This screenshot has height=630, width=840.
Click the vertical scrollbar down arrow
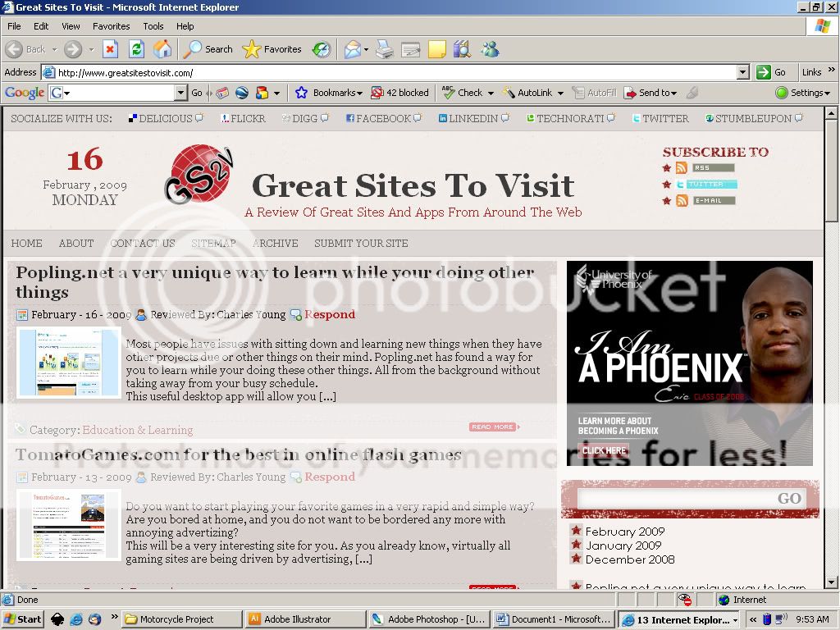(x=831, y=582)
